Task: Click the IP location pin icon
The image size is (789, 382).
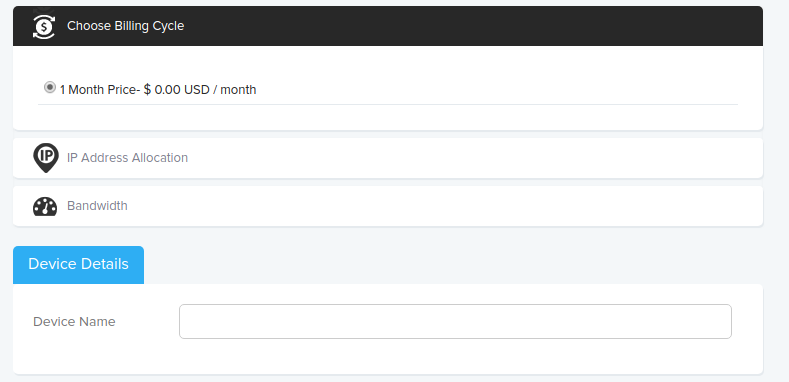Action: [x=46, y=158]
